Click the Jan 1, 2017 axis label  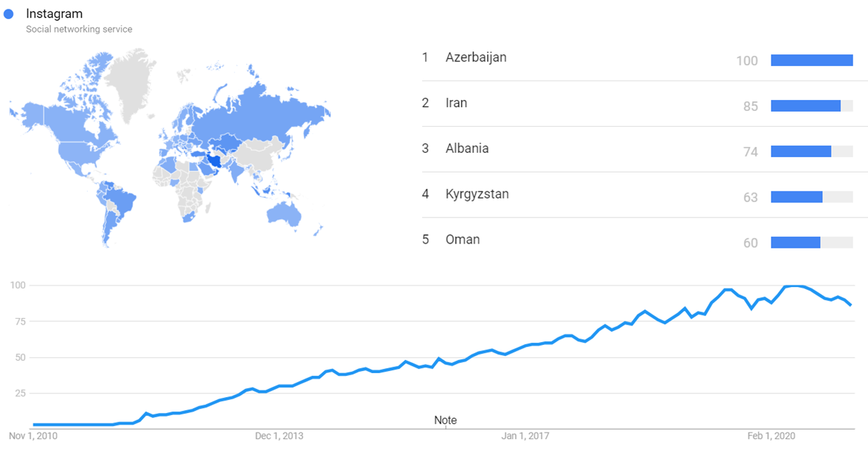coord(525,436)
